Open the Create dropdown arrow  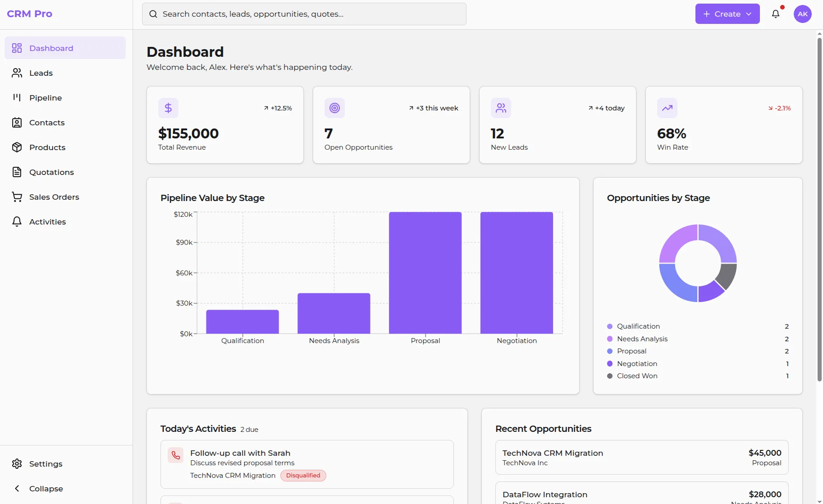click(748, 14)
